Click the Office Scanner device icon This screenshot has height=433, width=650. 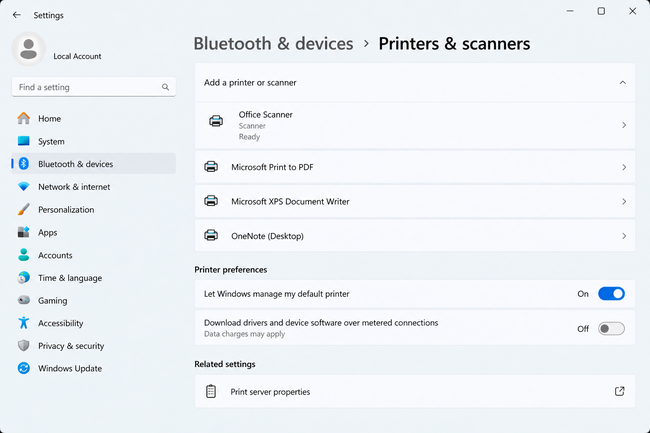(216, 121)
